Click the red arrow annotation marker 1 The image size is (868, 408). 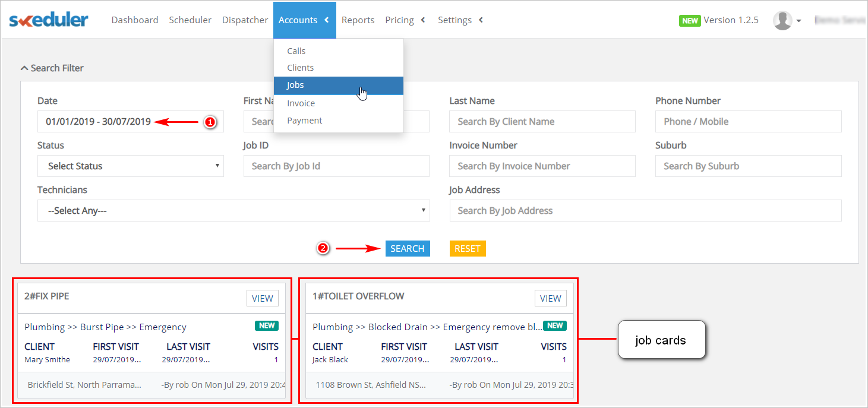pyautogui.click(x=210, y=121)
